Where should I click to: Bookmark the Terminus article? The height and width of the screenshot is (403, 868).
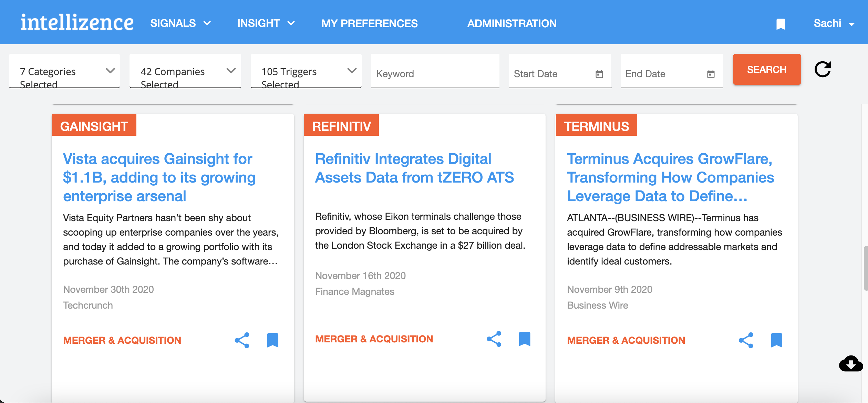pos(777,340)
